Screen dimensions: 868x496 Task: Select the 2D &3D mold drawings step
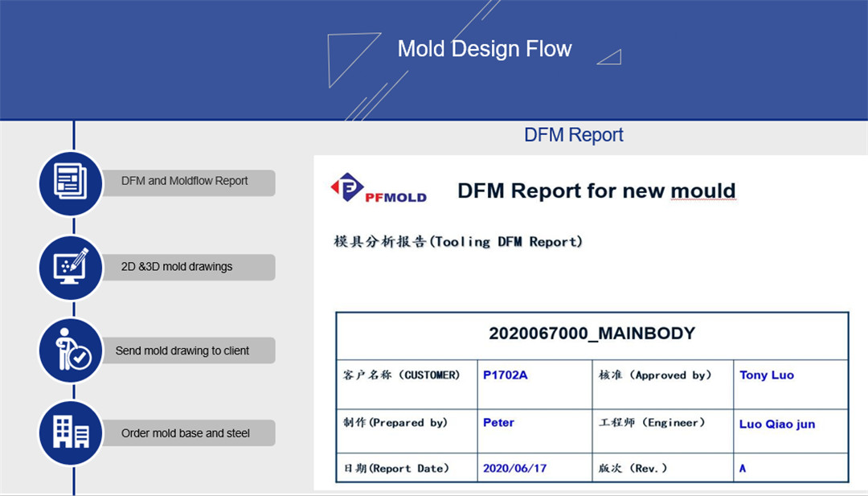coord(189,267)
